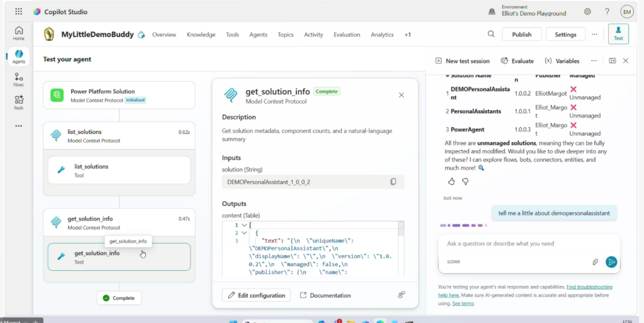Screen dimensions: 644x323
Task: Switch to the Analytics tab
Action: (x=382, y=35)
